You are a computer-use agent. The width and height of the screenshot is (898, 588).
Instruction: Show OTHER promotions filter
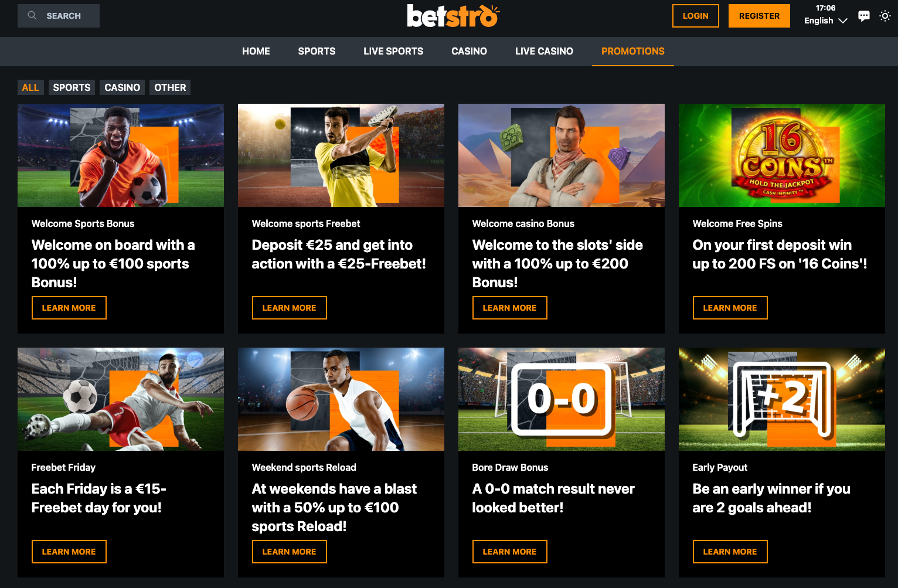coord(170,87)
